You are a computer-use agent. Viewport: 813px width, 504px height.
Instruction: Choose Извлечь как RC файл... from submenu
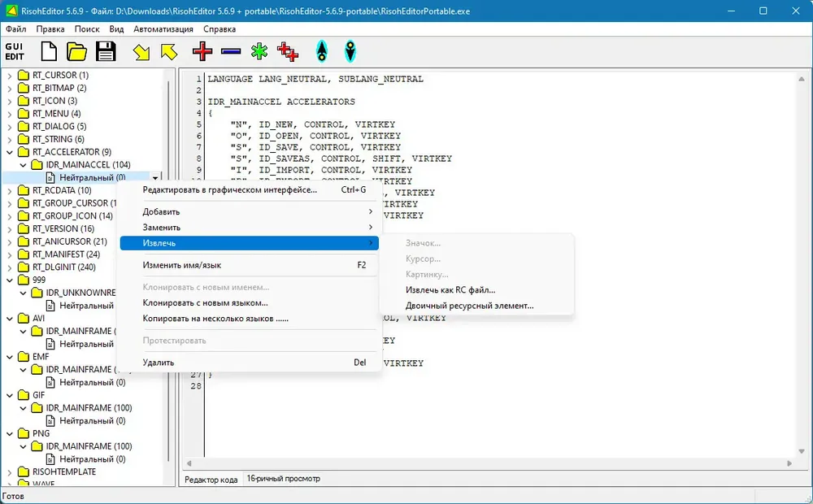pos(450,290)
